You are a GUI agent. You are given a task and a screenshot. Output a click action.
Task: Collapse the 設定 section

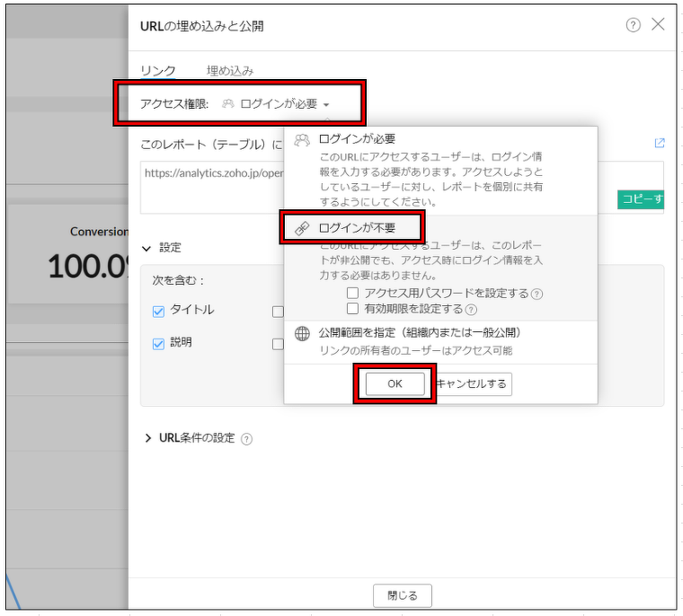[146, 248]
